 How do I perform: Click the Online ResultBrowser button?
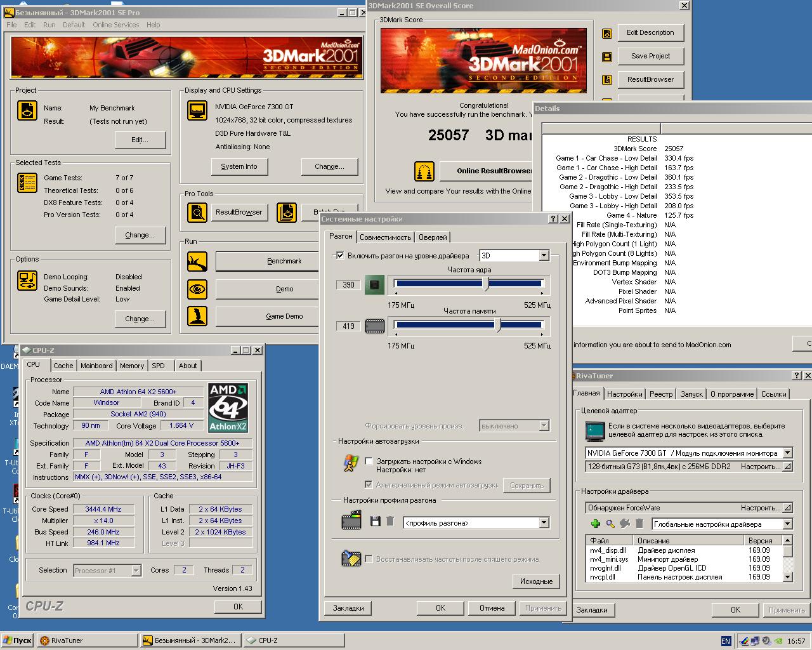[485, 171]
